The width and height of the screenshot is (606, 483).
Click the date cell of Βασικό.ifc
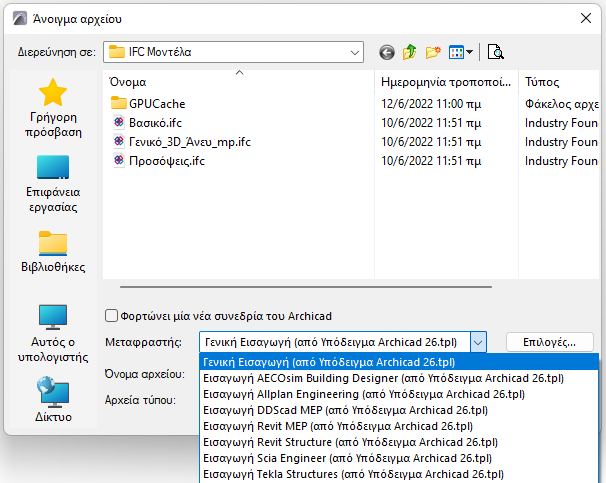[431, 123]
